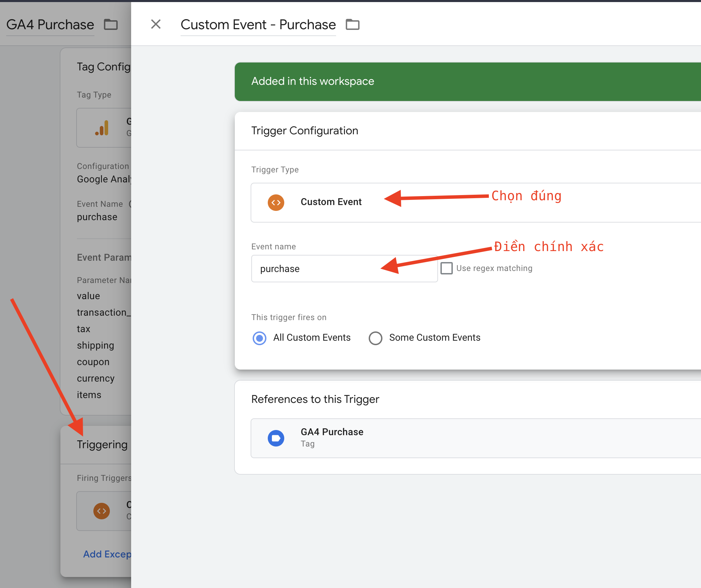
Task: Click the References to this Trigger heading
Action: click(x=315, y=399)
